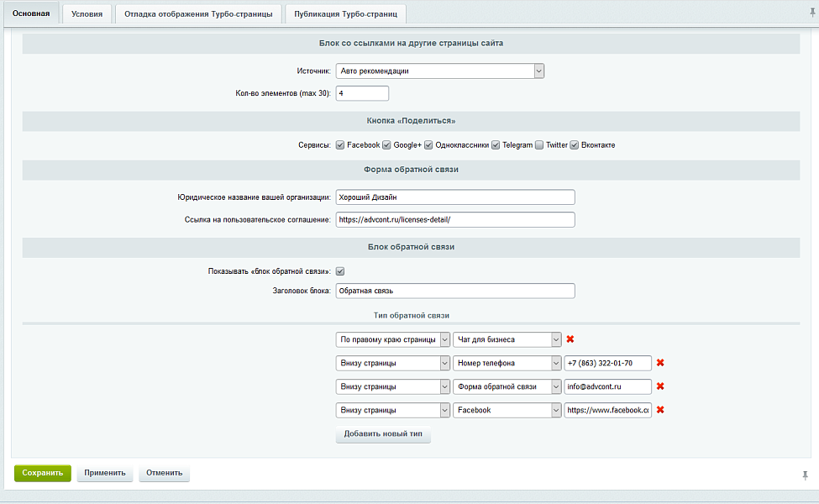Click the pin icon beside bottom buttons
Screen dimensions: 819x504
[805, 475]
